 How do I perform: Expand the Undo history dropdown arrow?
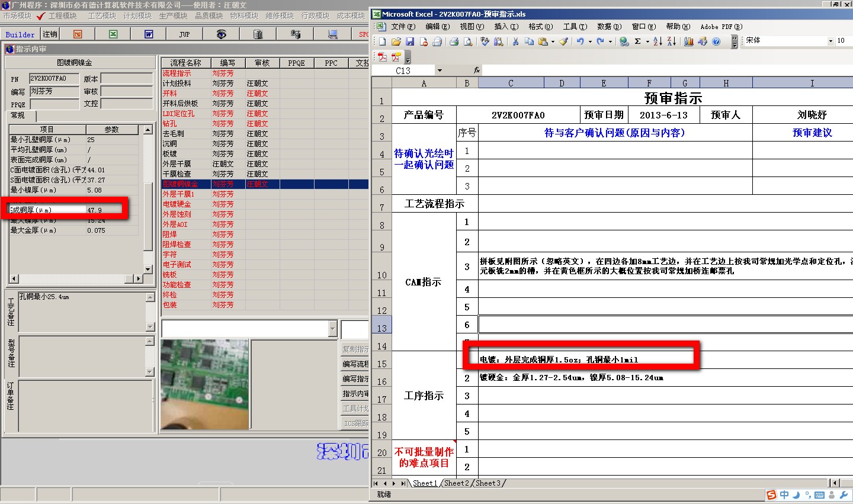[590, 41]
